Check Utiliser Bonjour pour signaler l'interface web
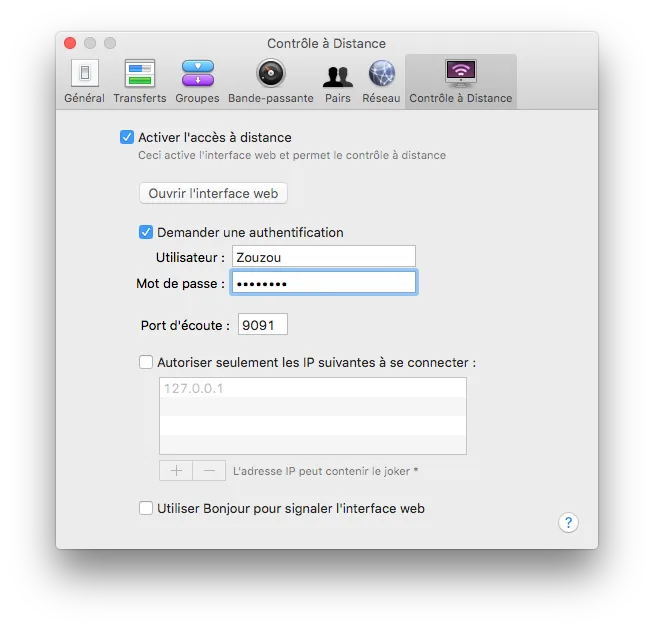This screenshot has height=629, width=654. click(146, 508)
